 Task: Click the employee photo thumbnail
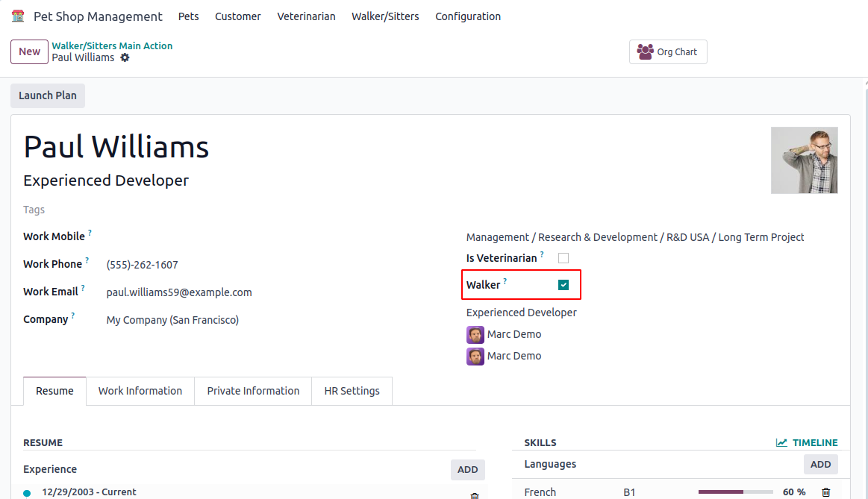[805, 160]
